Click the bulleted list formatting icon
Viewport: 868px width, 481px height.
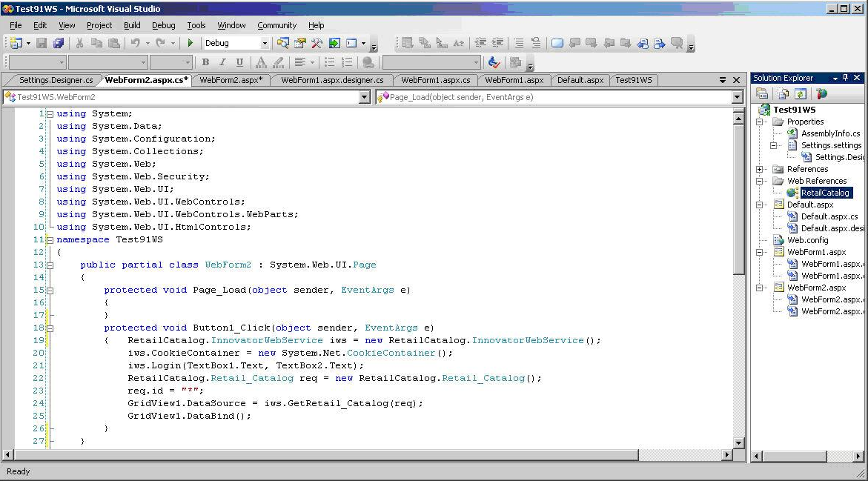(x=330, y=62)
